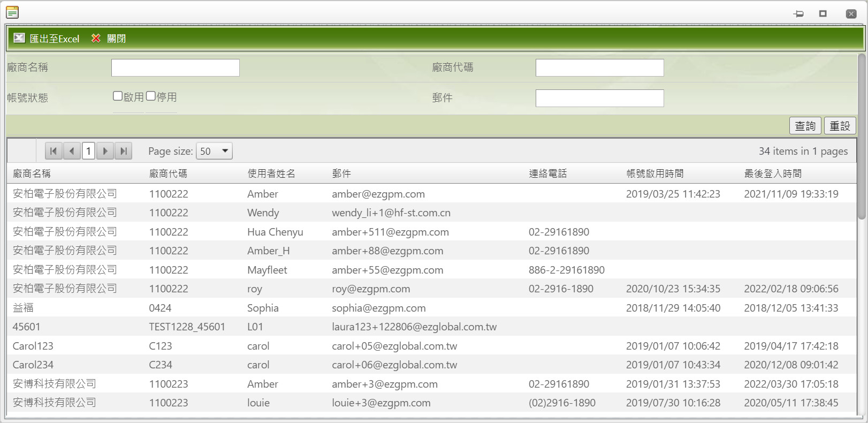Open the Page size dropdown
868x423 pixels.
pyautogui.click(x=214, y=151)
